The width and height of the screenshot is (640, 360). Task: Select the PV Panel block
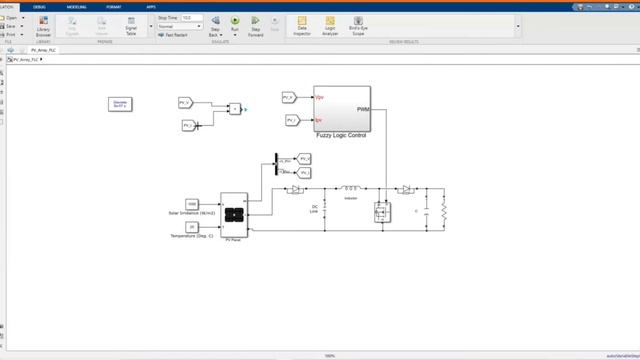coord(234,215)
